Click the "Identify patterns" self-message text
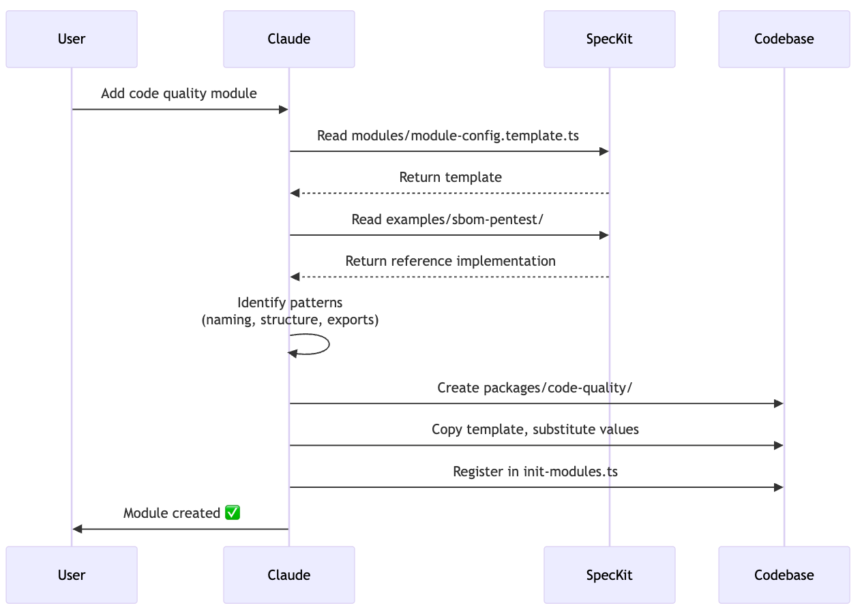The width and height of the screenshot is (862, 616). [290, 303]
